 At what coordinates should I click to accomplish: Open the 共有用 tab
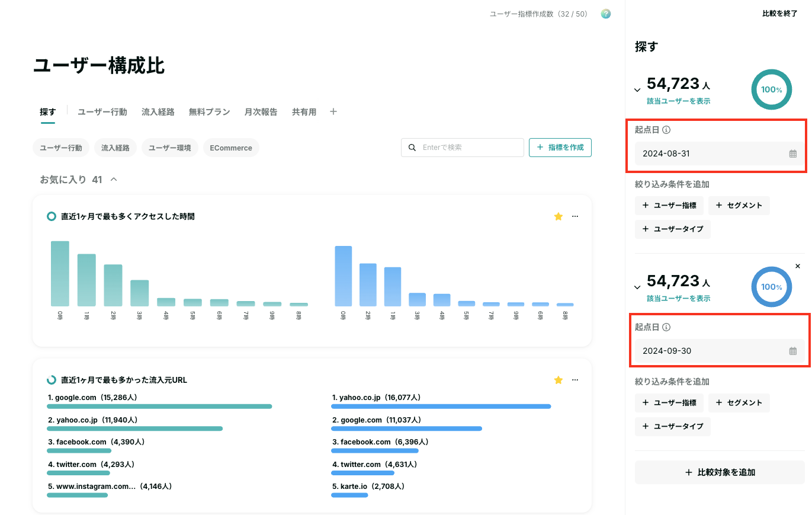click(x=304, y=111)
